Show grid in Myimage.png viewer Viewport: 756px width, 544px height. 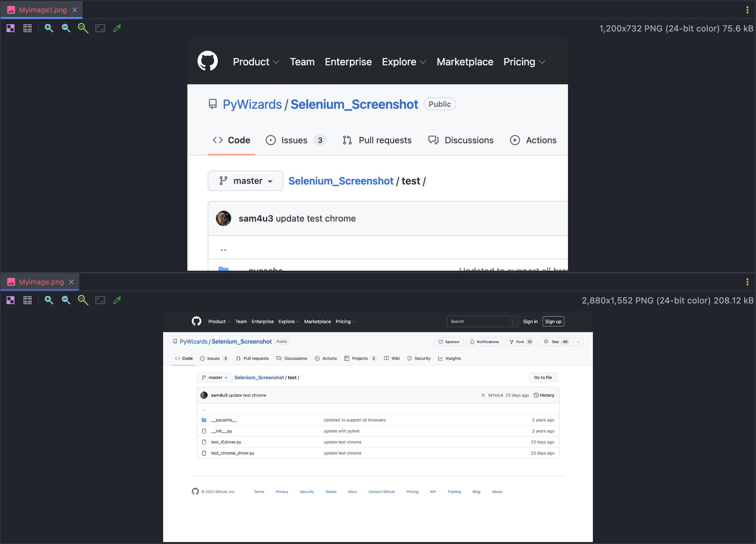pos(27,300)
